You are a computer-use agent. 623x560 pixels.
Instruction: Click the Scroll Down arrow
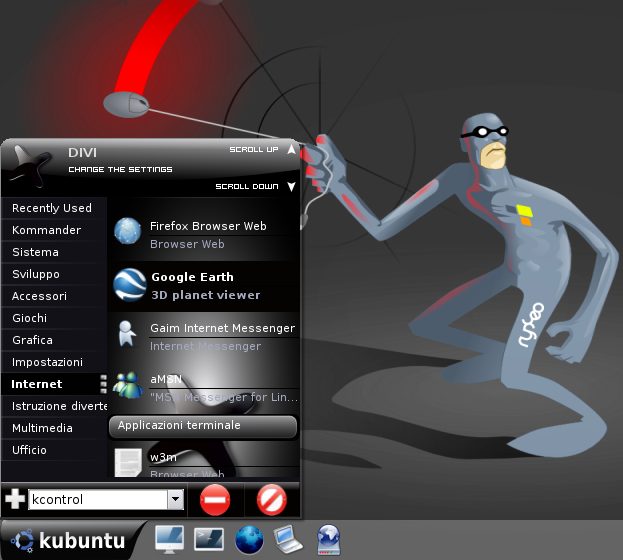pyautogui.click(x=292, y=186)
